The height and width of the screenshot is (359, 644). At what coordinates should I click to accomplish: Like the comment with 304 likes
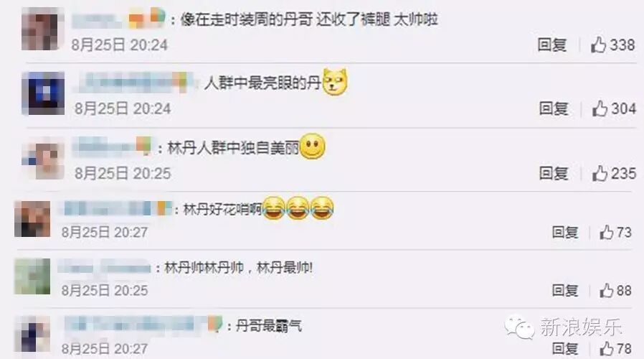point(600,108)
